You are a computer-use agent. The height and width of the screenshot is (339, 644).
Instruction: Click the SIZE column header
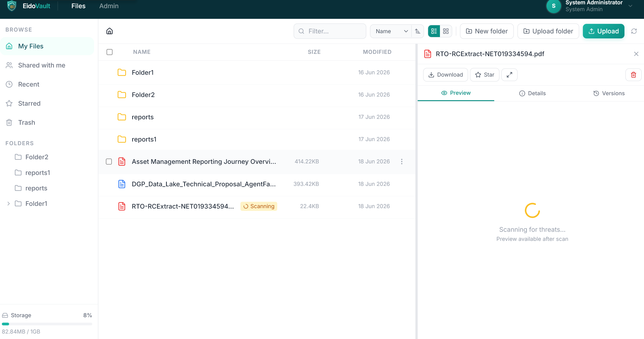pos(314,52)
